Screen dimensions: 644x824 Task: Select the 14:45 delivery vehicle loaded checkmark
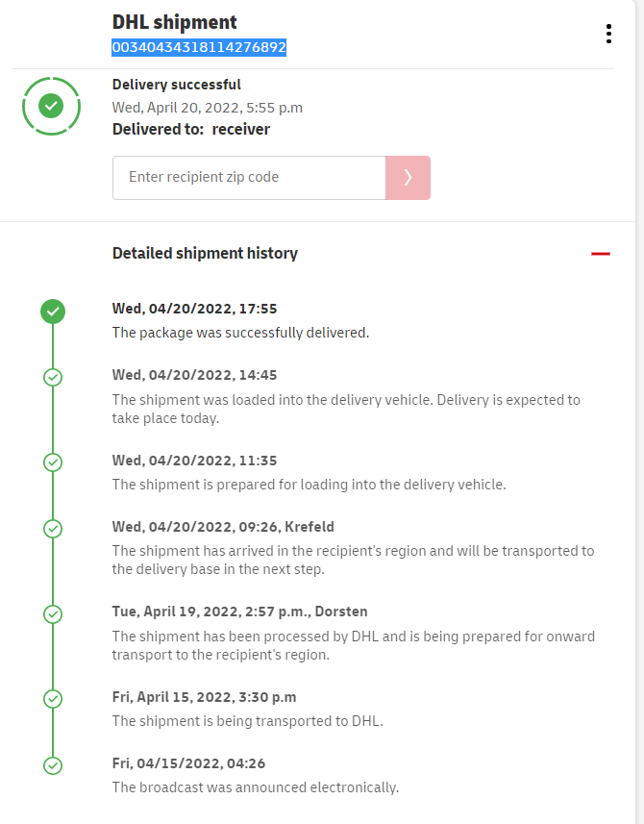(x=53, y=377)
